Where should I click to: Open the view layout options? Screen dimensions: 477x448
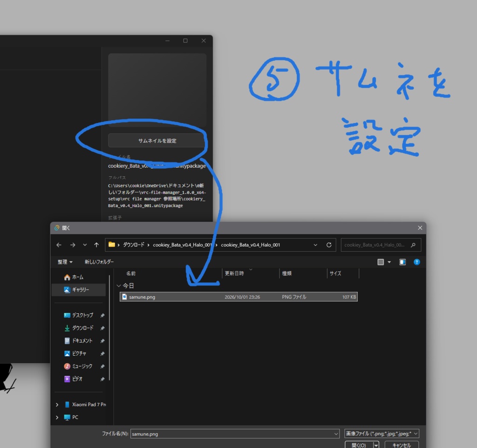(381, 262)
